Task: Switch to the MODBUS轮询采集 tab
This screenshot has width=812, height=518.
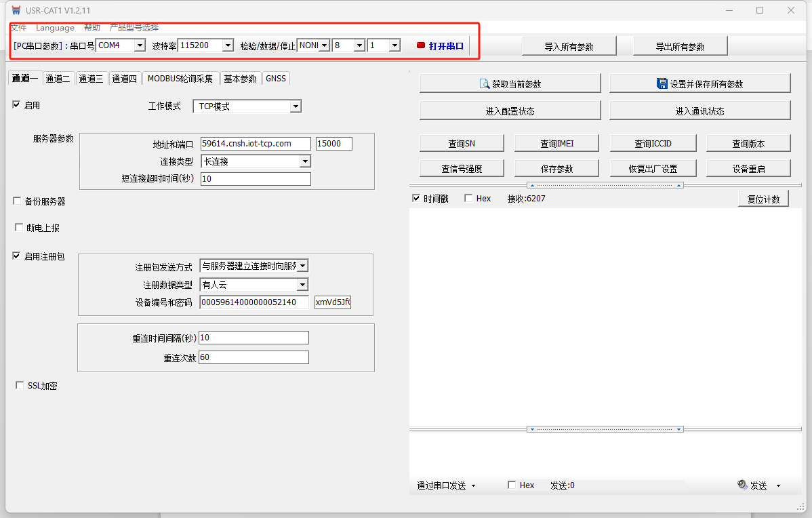Action: pyautogui.click(x=180, y=79)
